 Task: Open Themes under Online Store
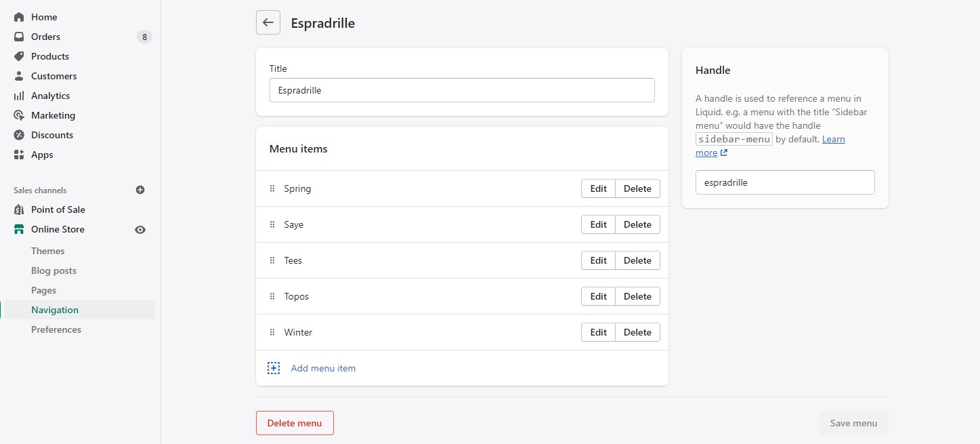[x=47, y=251]
